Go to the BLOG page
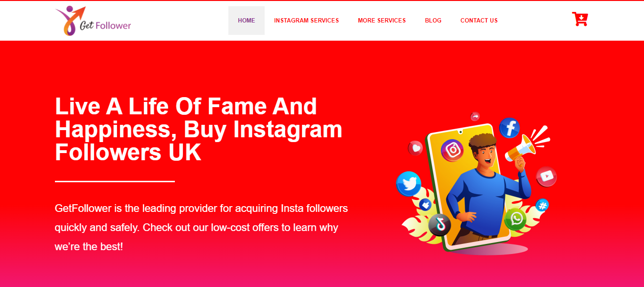The image size is (644, 287). 433,21
